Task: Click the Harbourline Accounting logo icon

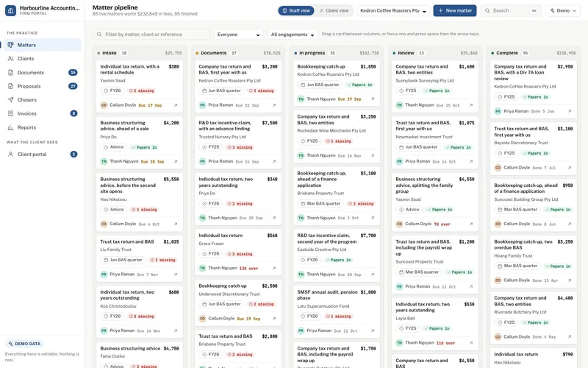Action: pyautogui.click(x=10, y=10)
